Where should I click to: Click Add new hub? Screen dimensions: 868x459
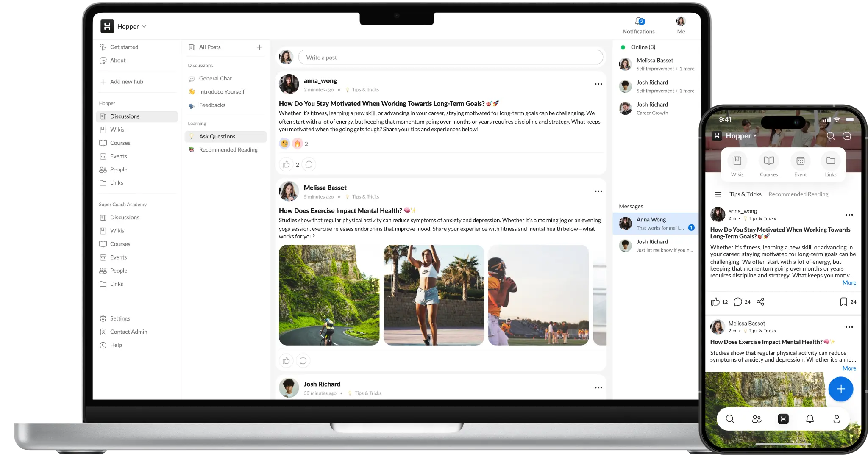click(x=122, y=82)
